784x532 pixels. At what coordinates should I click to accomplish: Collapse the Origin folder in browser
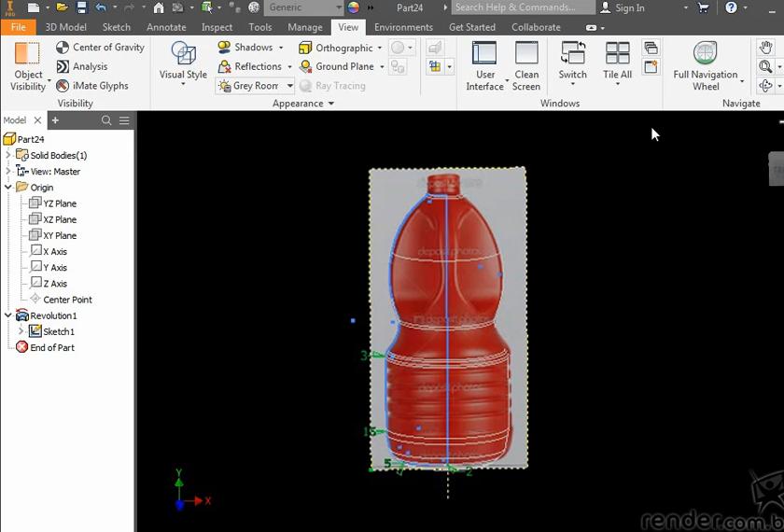(x=8, y=188)
